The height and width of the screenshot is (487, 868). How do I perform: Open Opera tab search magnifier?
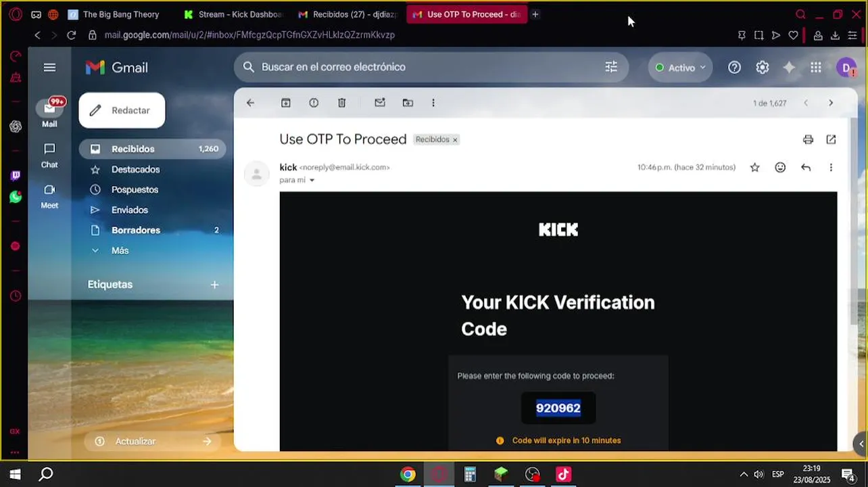click(800, 14)
